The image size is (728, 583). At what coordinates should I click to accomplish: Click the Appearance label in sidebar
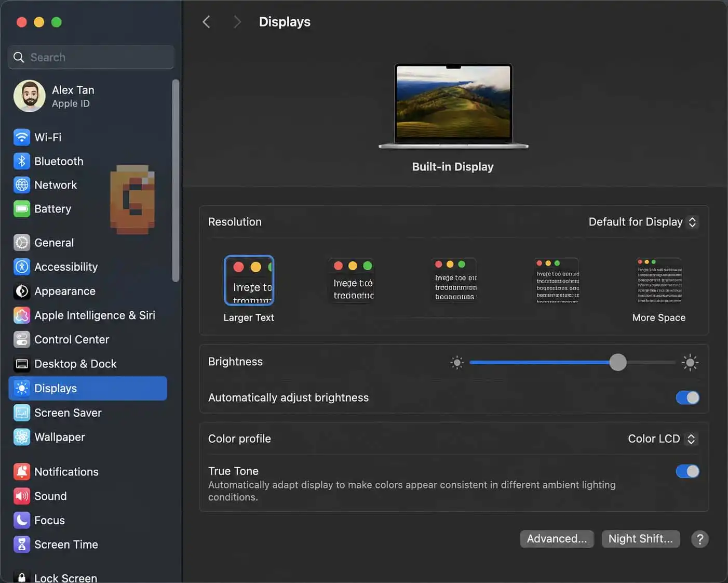coord(65,291)
